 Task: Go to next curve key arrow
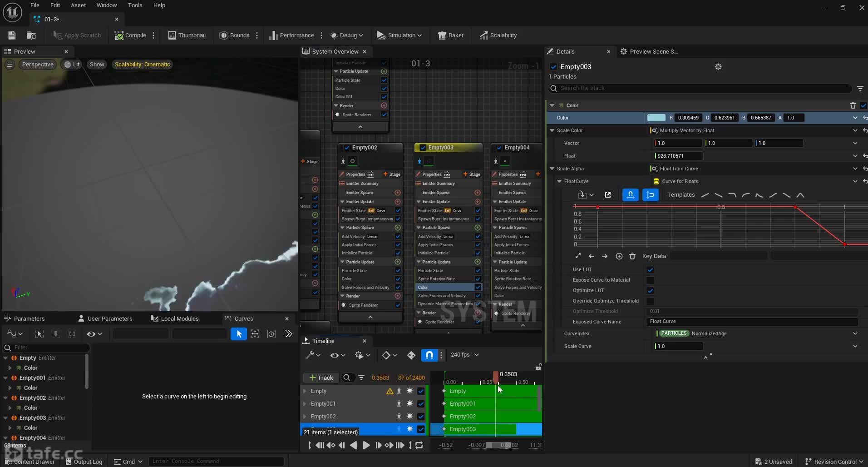[x=605, y=256]
